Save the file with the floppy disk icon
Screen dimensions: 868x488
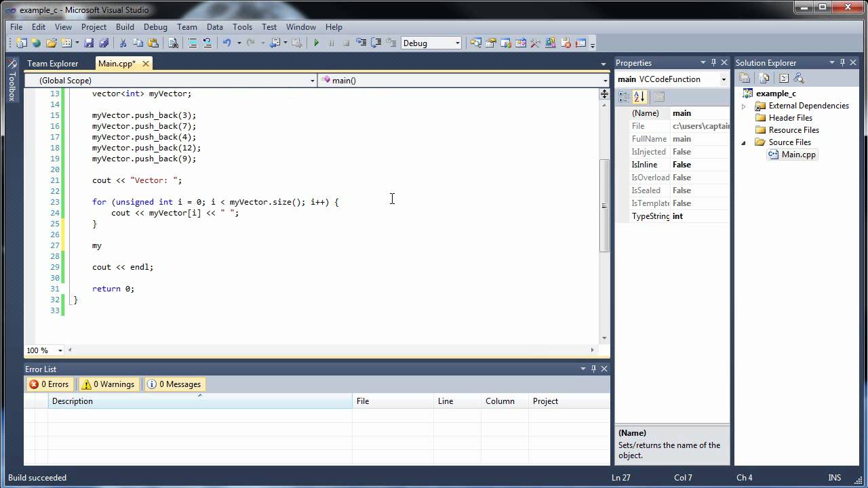click(89, 43)
